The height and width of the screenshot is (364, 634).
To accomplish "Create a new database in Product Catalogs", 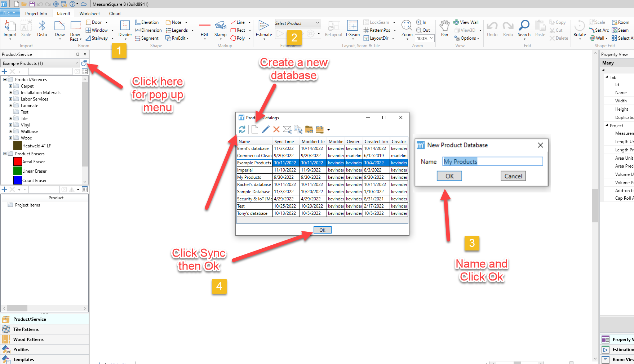I will 255,129.
